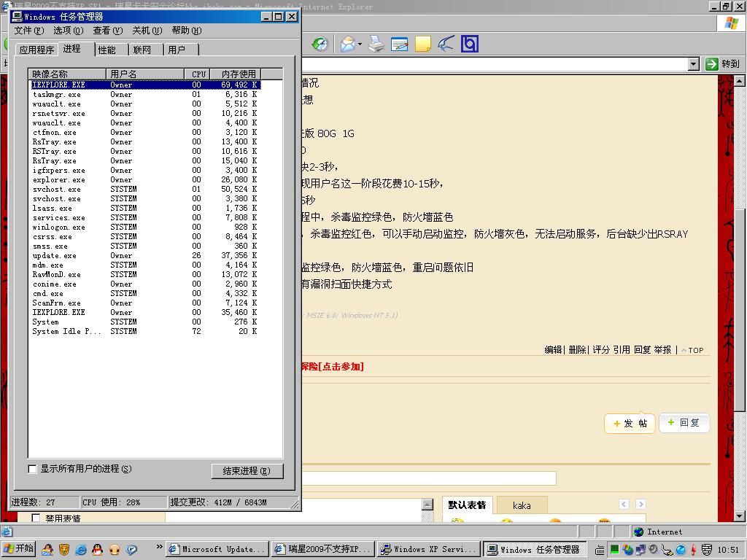Open the 开始 Start button
Viewport: 747px width, 560px height.
click(18, 549)
